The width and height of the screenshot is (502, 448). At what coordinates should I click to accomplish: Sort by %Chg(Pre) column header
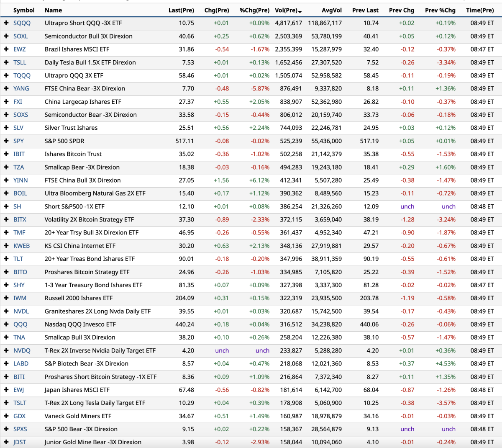click(254, 10)
